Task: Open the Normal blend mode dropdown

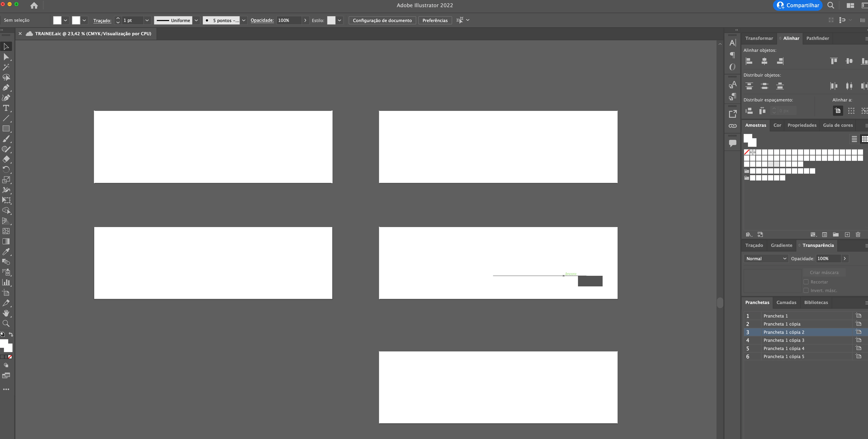Action: (x=766, y=259)
